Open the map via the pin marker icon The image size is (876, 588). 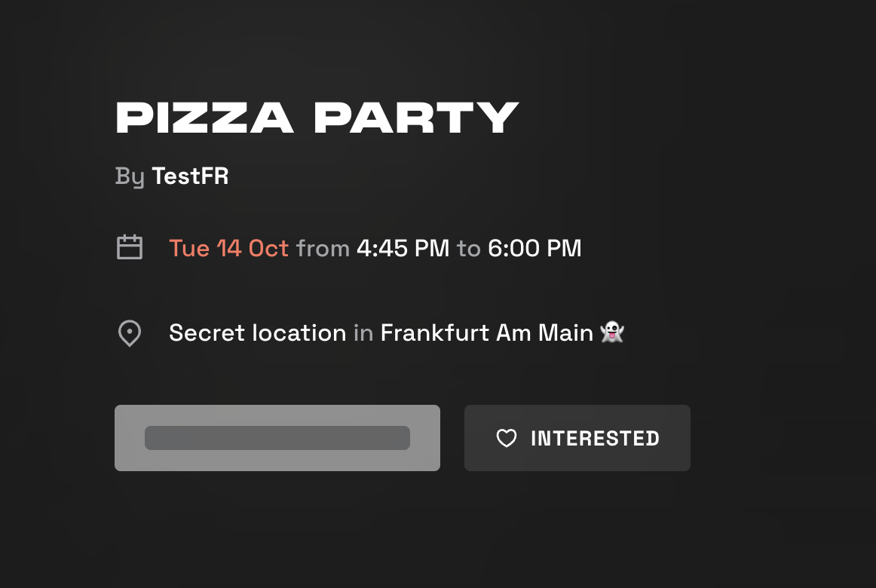pyautogui.click(x=129, y=332)
